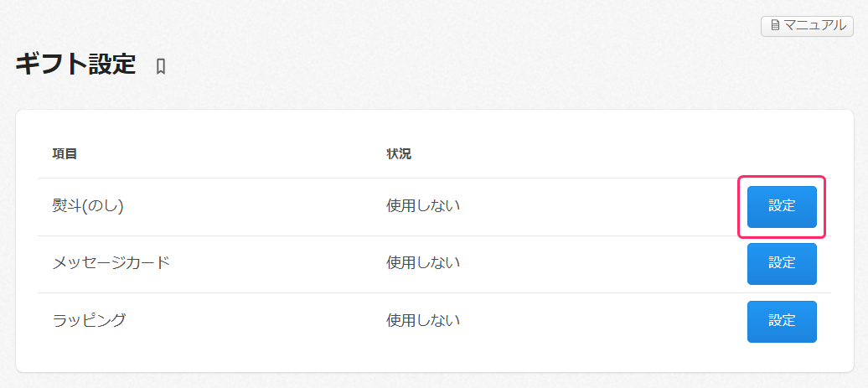Open 設定 for ラッピング

pyautogui.click(x=782, y=321)
